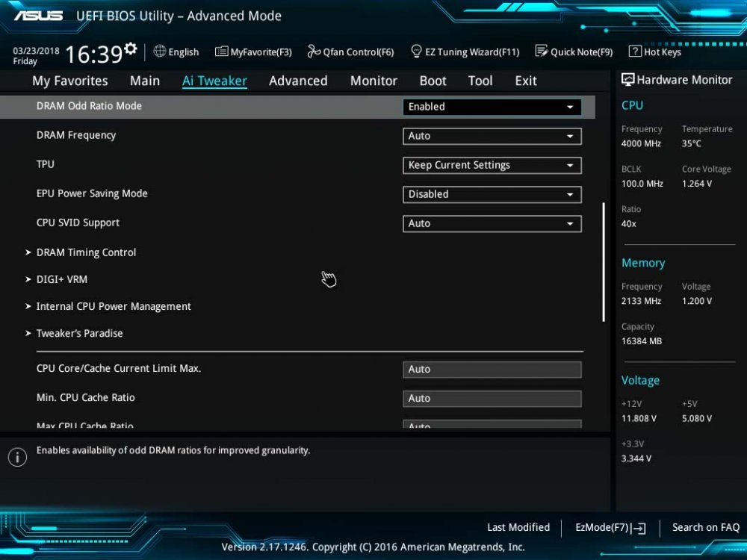Image resolution: width=747 pixels, height=560 pixels.
Task: Click the 03/23/2018 date text
Action: pos(36,51)
